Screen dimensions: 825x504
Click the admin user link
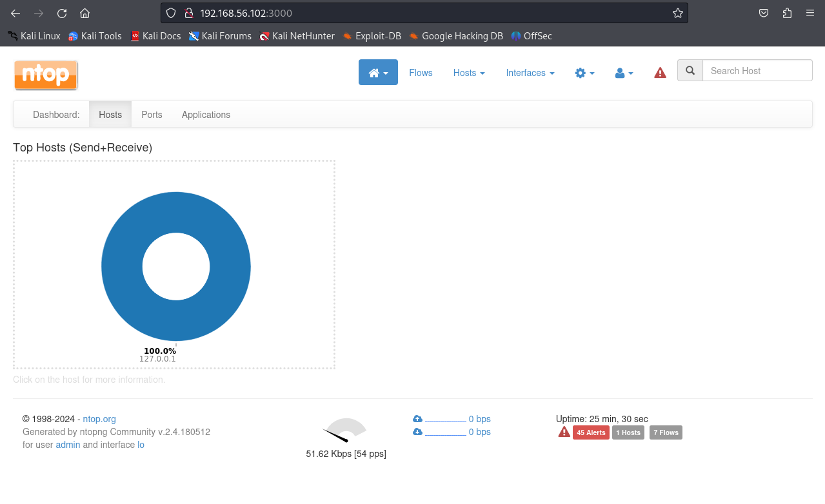point(68,445)
